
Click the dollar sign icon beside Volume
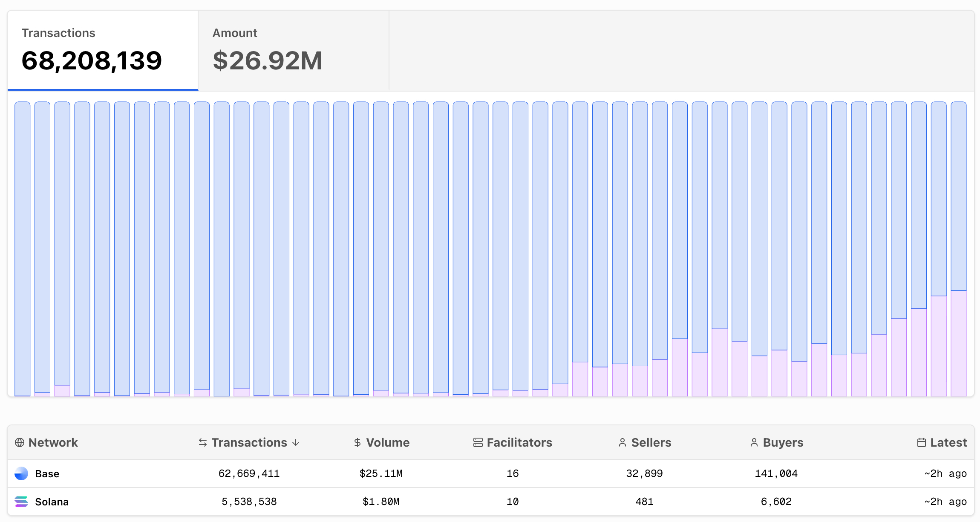coord(357,442)
